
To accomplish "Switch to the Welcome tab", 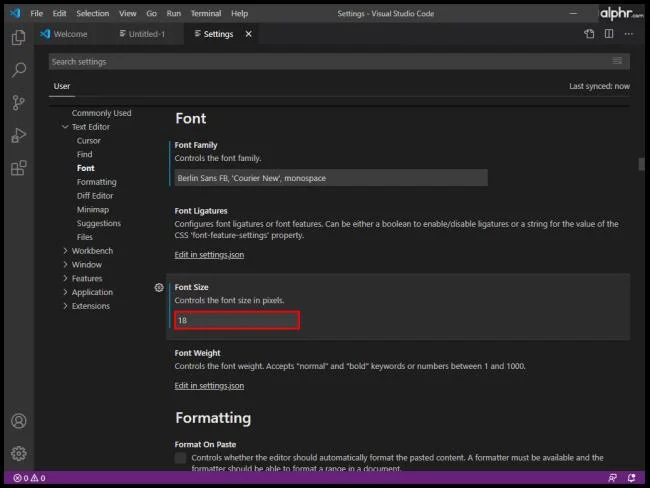I will [68, 34].
